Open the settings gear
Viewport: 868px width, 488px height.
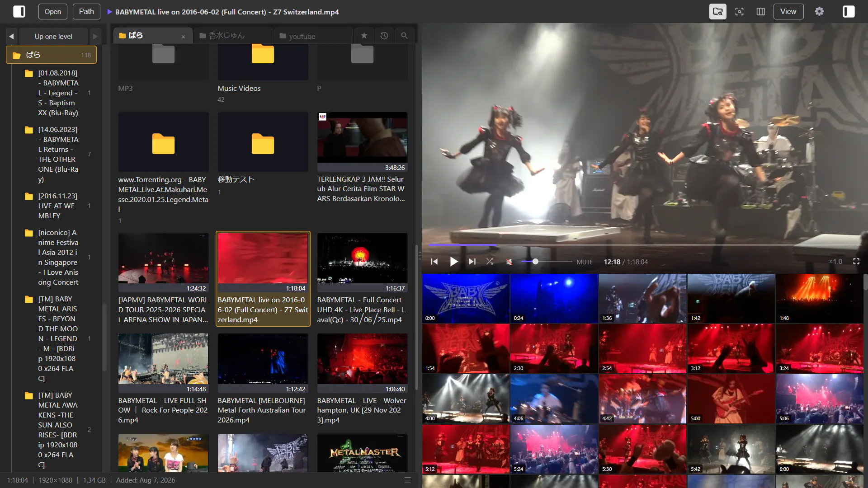[x=819, y=11]
